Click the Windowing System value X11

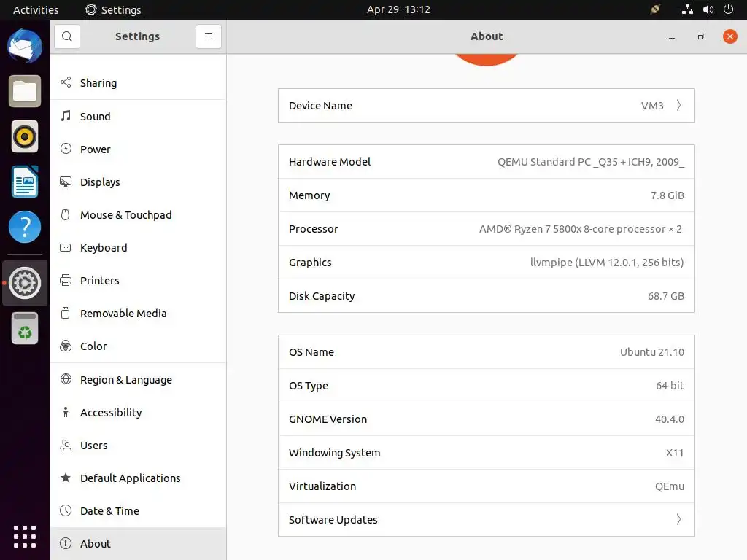pos(675,452)
